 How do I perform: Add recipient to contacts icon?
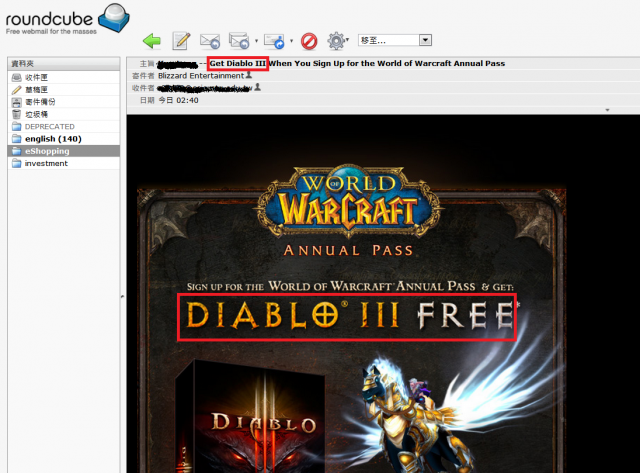click(257, 87)
